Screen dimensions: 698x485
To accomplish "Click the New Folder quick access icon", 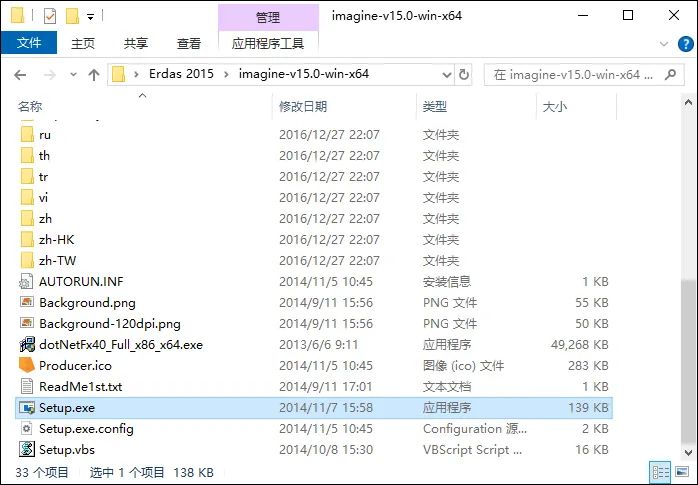I will (x=72, y=16).
